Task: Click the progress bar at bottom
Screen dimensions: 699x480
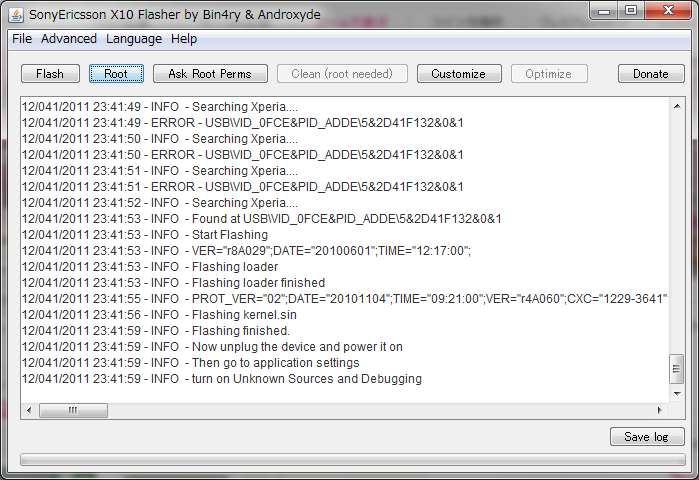Action: coord(353,460)
